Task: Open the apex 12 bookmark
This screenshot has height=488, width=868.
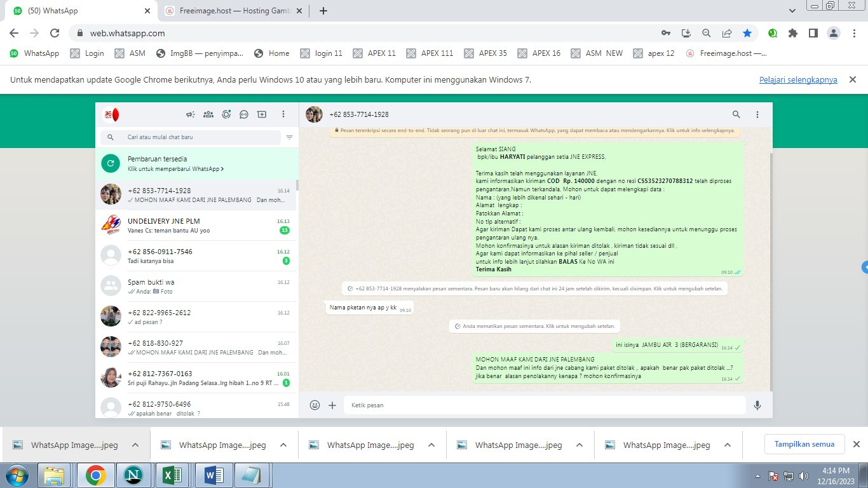Action: point(654,53)
